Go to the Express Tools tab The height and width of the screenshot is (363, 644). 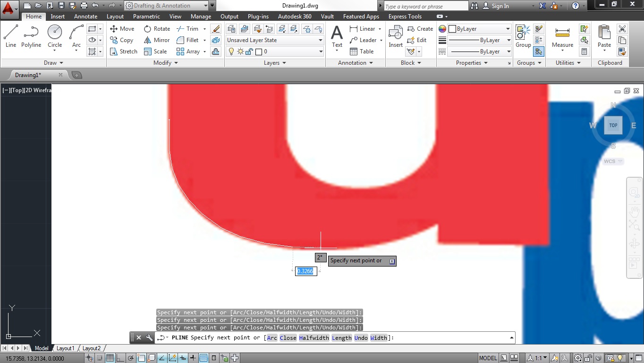click(405, 17)
